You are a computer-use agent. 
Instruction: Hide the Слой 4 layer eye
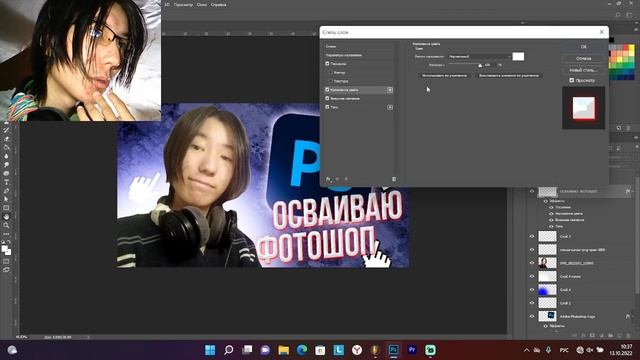pyautogui.click(x=532, y=290)
